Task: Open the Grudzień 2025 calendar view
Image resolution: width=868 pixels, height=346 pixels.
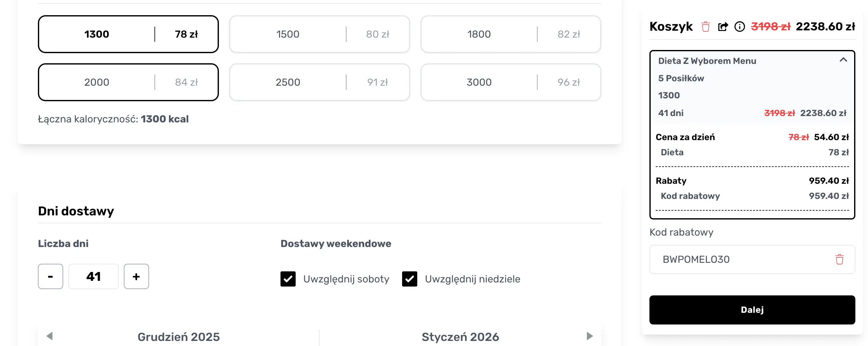Action: click(x=178, y=336)
